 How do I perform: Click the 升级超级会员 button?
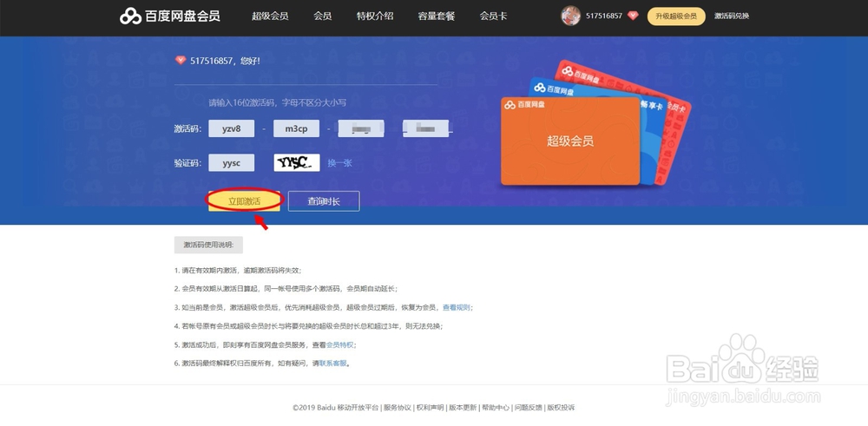(676, 16)
